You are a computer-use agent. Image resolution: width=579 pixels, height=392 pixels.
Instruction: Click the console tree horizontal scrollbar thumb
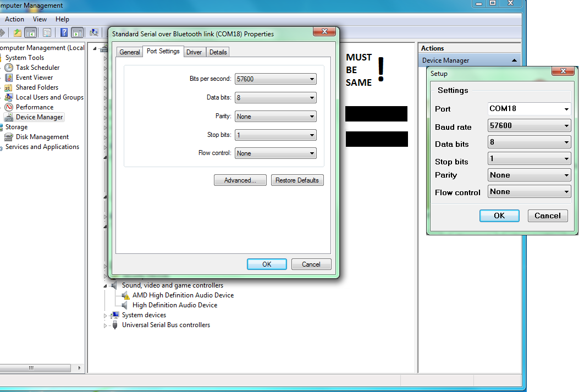point(34,368)
